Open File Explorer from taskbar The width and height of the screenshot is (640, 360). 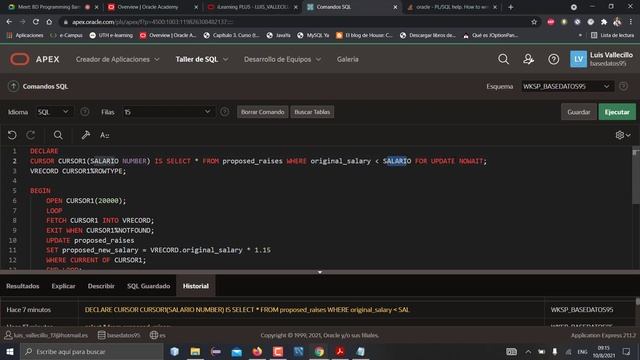[x=195, y=351]
